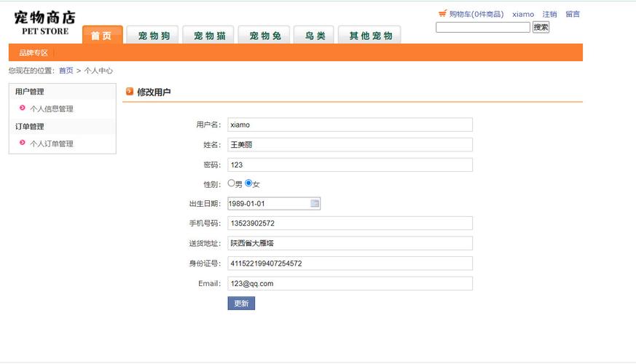Click the 订单管理 sidebar heading
Viewport: 636px width, 364px height.
pyautogui.click(x=30, y=127)
